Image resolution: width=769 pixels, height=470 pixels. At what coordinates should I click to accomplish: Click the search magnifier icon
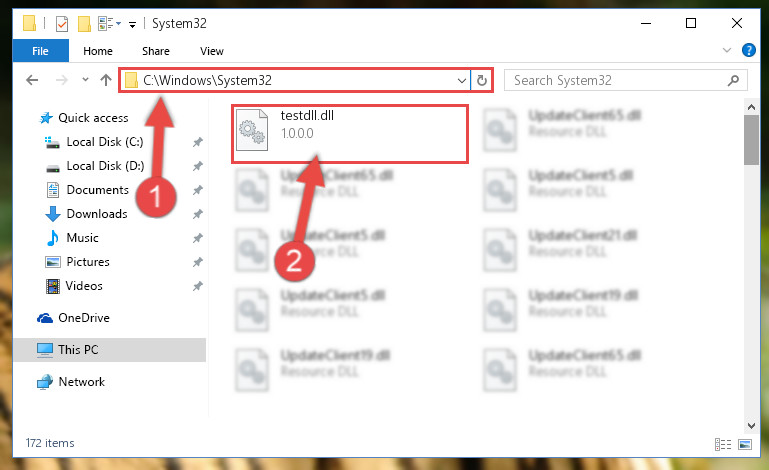(733, 80)
